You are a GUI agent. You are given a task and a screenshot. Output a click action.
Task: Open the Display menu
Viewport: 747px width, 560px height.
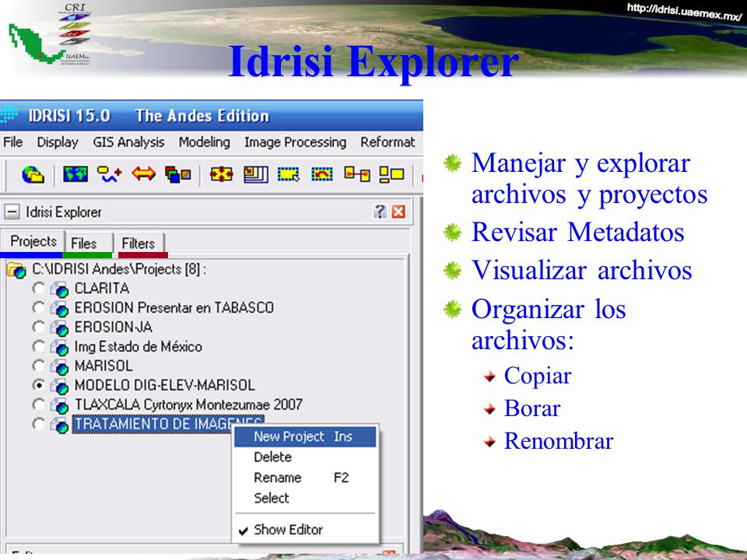click(x=58, y=142)
